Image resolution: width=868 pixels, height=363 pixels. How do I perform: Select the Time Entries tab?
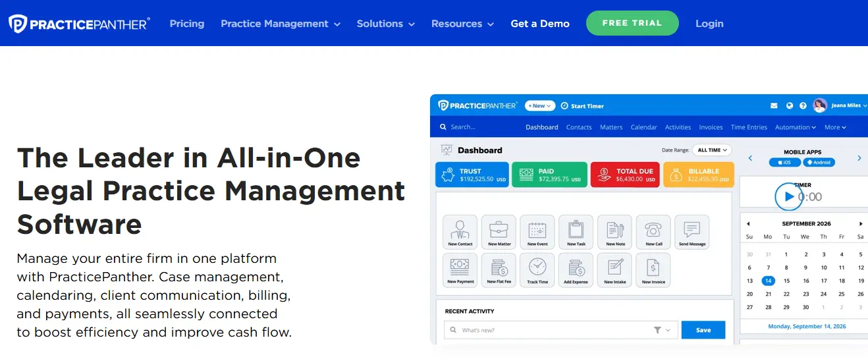pos(749,127)
